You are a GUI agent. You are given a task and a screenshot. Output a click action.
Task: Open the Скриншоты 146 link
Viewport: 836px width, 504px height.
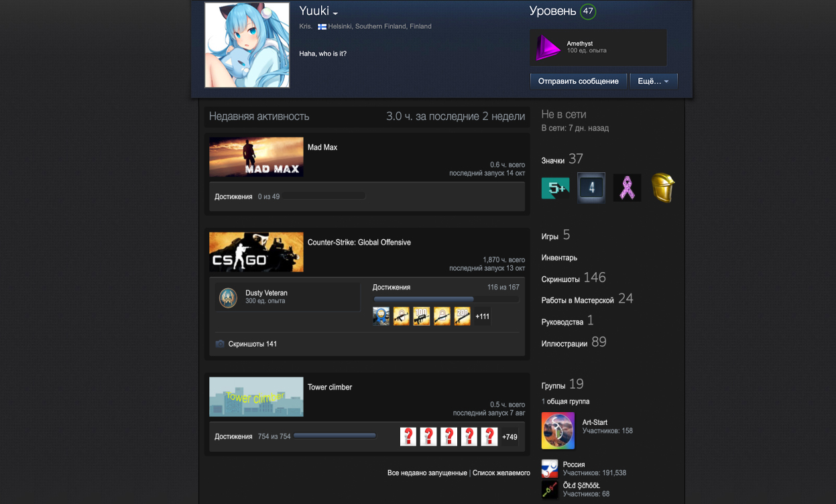click(574, 278)
